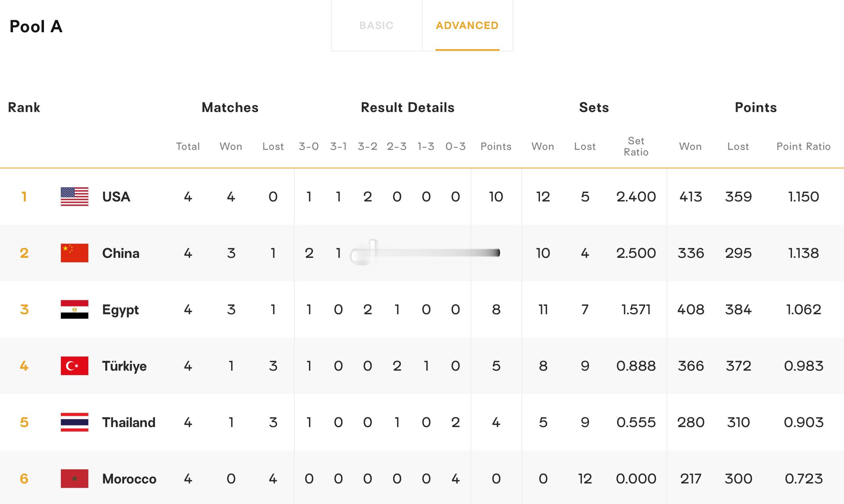Image resolution: width=844 pixels, height=504 pixels.
Task: Click the slider bar in China row
Action: tap(425, 253)
